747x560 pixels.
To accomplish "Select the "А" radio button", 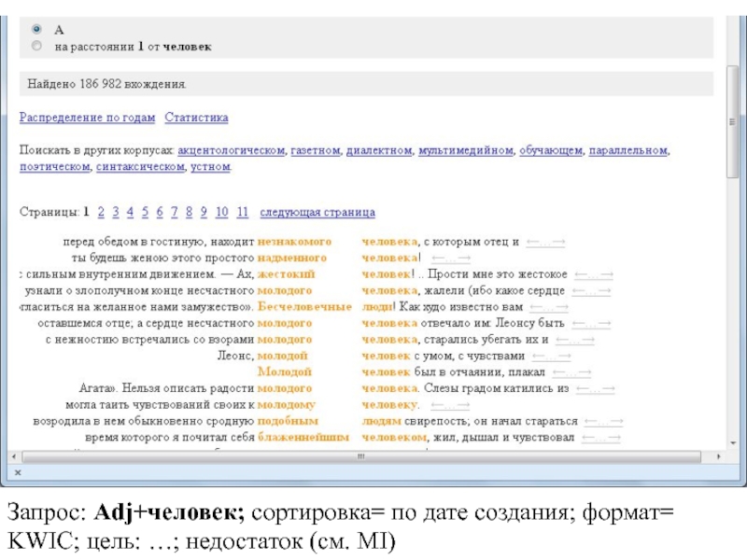I will tap(35, 30).
